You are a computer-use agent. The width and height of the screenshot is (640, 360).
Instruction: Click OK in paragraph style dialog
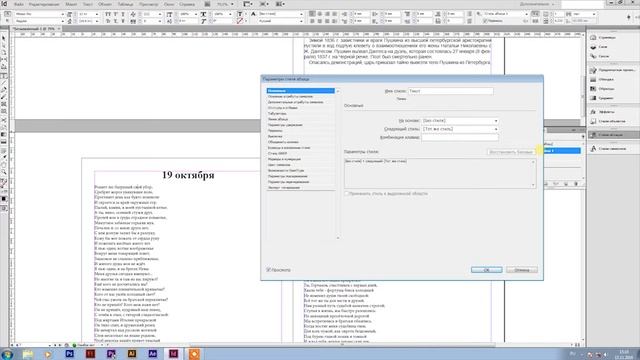click(487, 270)
